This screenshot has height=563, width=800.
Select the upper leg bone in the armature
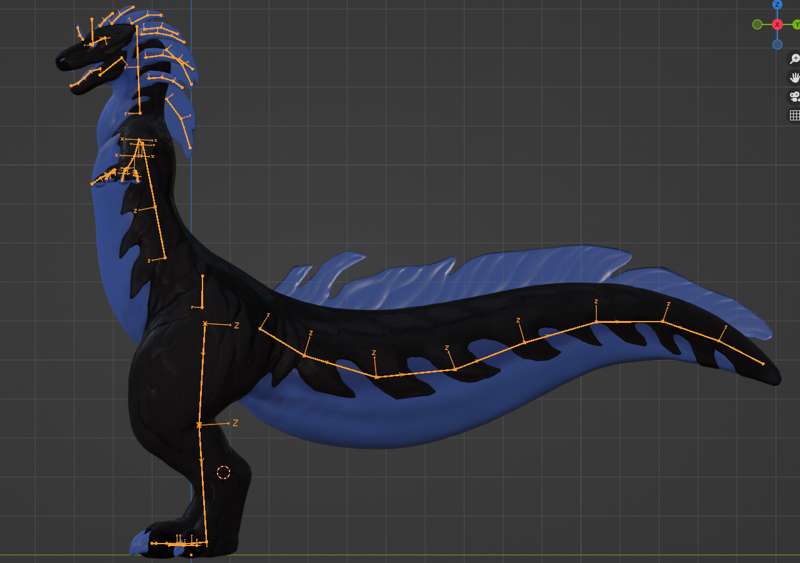coord(203,374)
